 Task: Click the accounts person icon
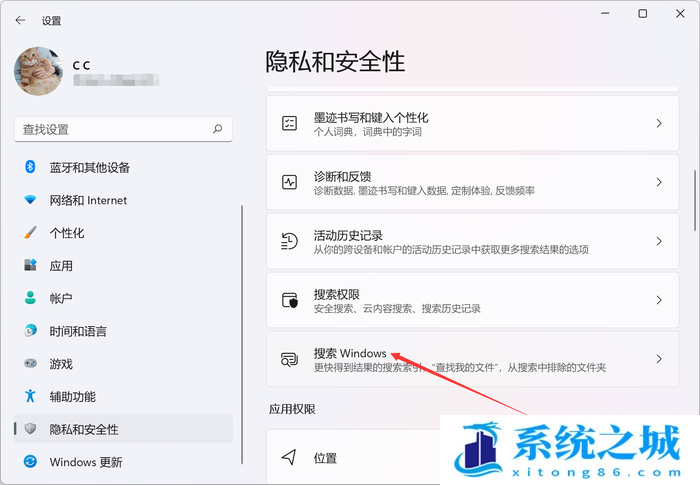coord(30,297)
